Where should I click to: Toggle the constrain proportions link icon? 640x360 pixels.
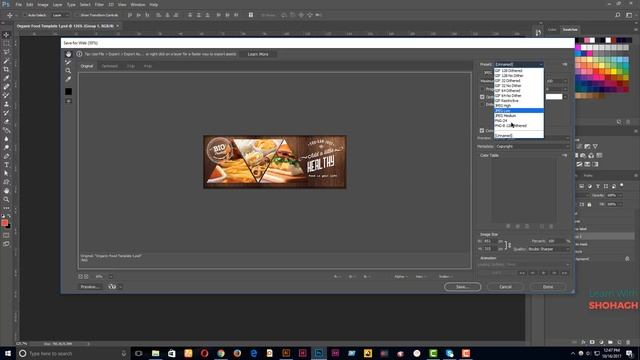pos(508,245)
